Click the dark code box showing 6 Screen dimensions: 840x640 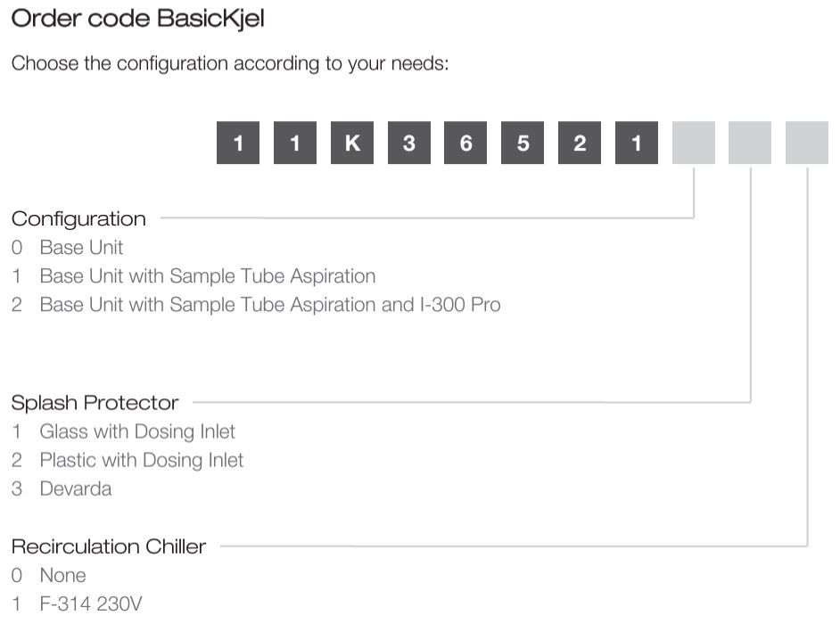pos(465,143)
